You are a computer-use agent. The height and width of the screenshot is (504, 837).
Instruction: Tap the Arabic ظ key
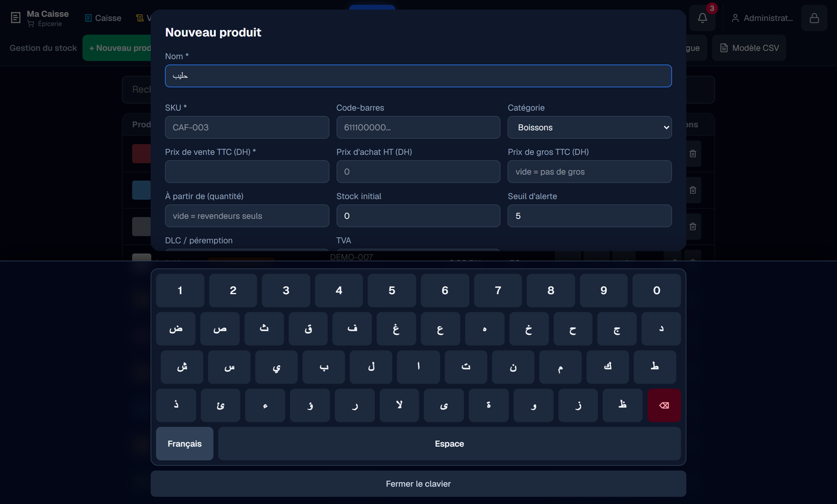622,405
